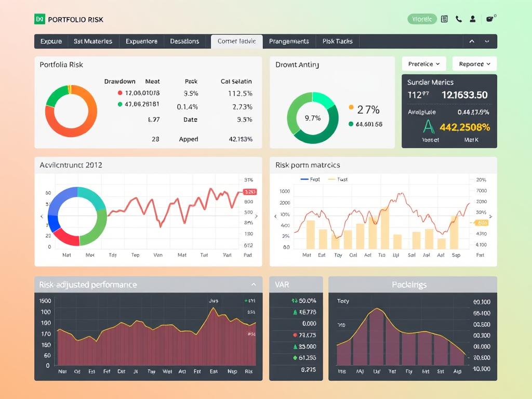Click the green Portfolio Risk logo icon
Viewport: 532px width, 399px height.
click(39, 19)
